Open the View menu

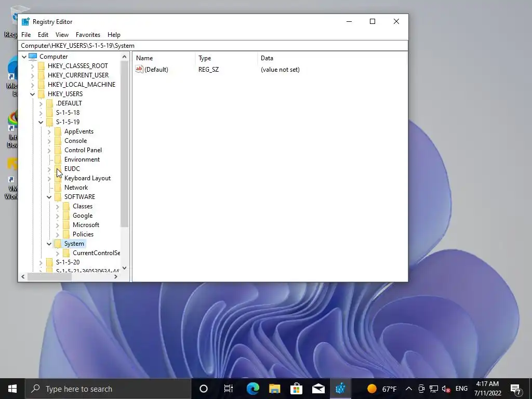coord(62,35)
